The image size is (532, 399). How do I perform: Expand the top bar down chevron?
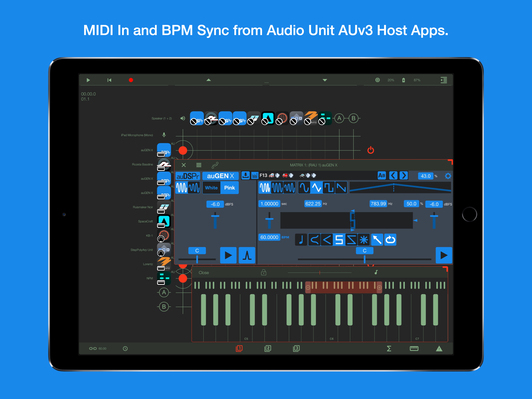click(325, 80)
